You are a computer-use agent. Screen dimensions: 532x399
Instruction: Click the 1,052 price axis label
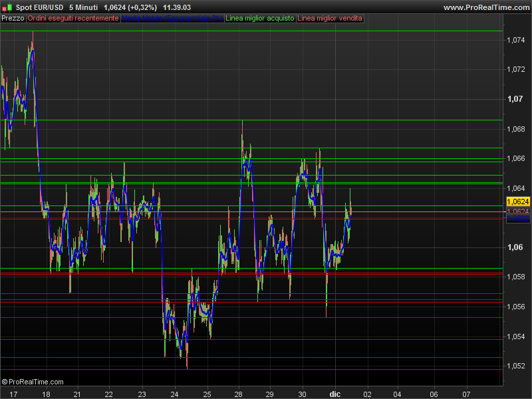pos(516,366)
